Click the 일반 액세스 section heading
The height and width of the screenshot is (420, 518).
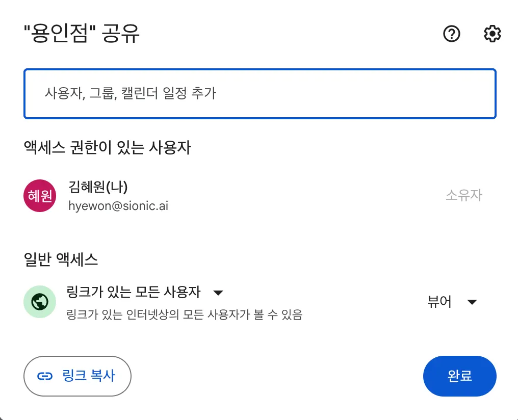[x=61, y=259]
